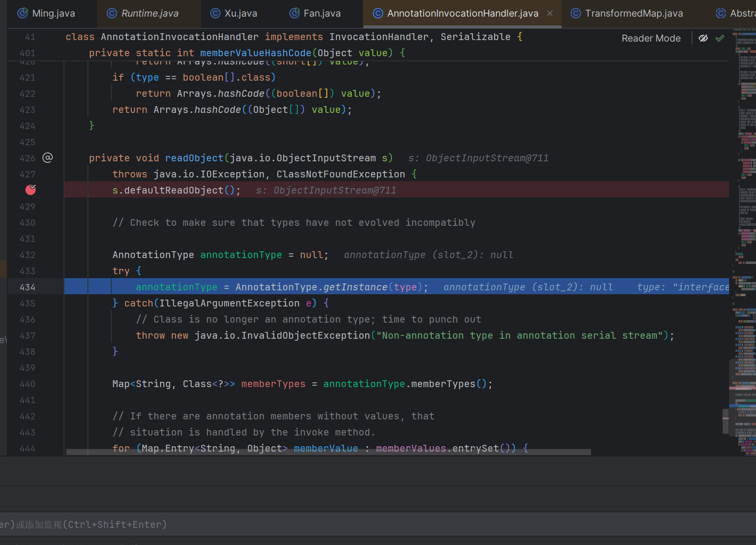Screen dimensions: 756x545
Task: Select the Xu.java editor tab
Action: pyautogui.click(x=240, y=13)
